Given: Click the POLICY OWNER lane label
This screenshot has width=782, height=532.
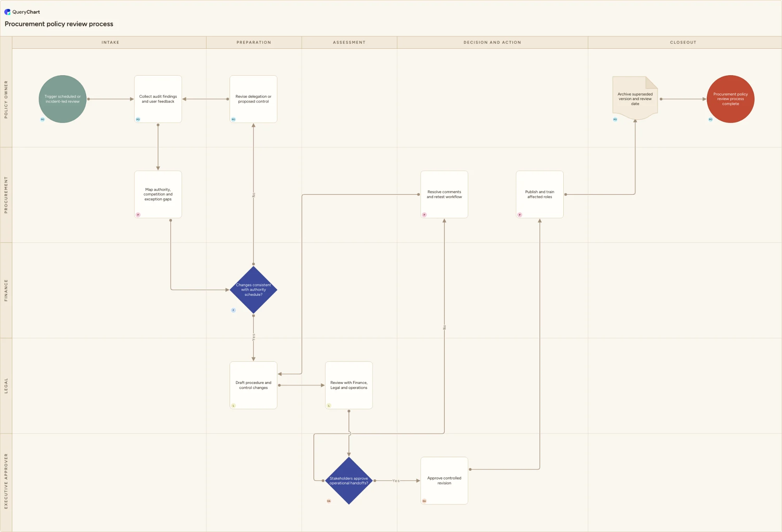Looking at the screenshot, I should point(6,99).
